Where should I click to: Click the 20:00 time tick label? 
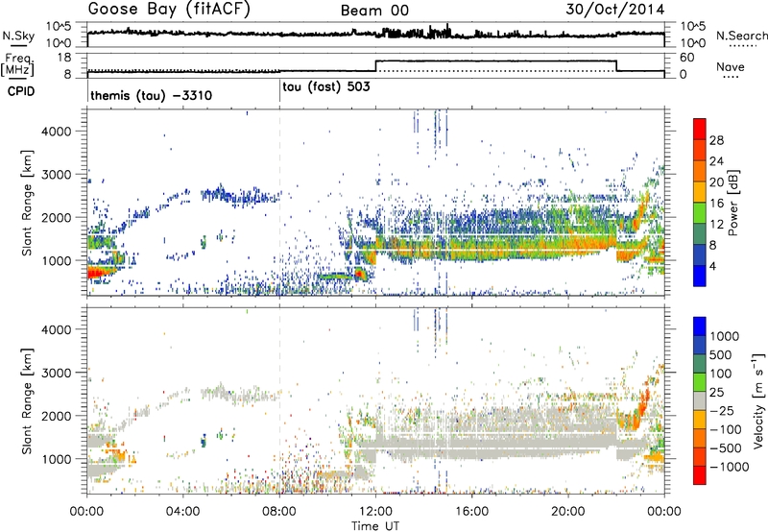click(x=567, y=512)
